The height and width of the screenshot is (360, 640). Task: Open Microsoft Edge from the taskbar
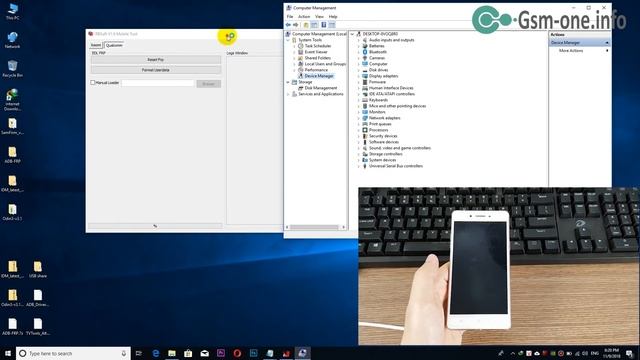coord(156,353)
